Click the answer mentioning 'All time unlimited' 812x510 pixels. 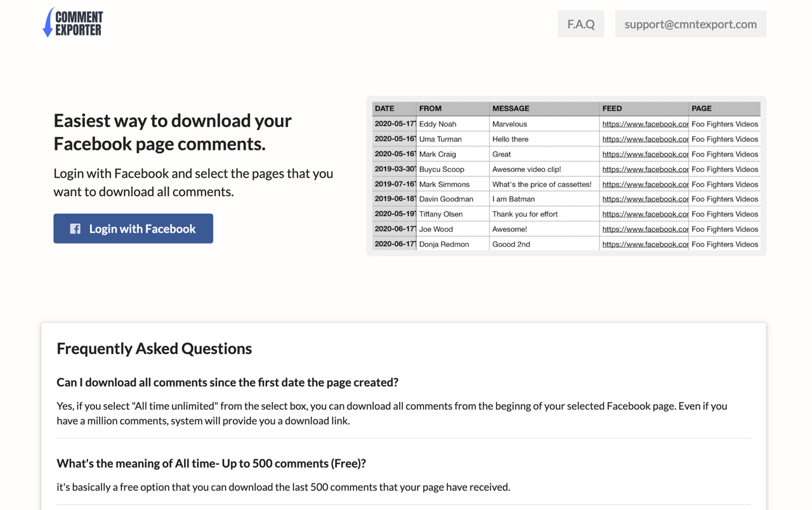click(x=392, y=413)
